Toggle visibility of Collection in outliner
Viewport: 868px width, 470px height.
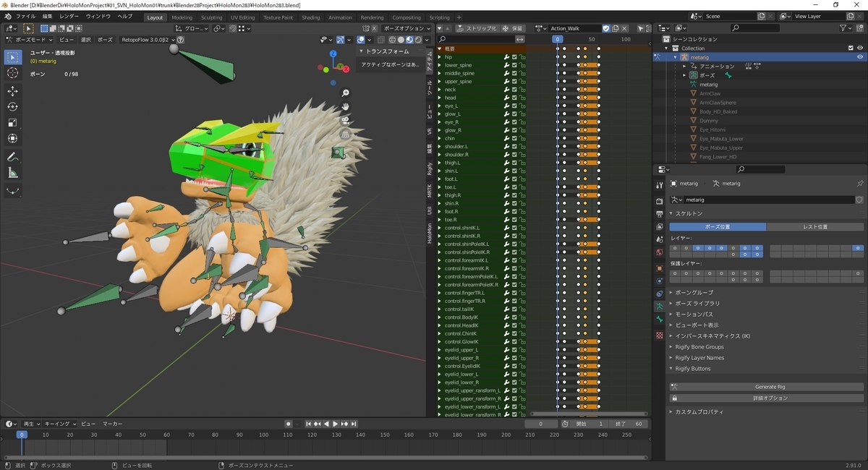pyautogui.click(x=860, y=48)
